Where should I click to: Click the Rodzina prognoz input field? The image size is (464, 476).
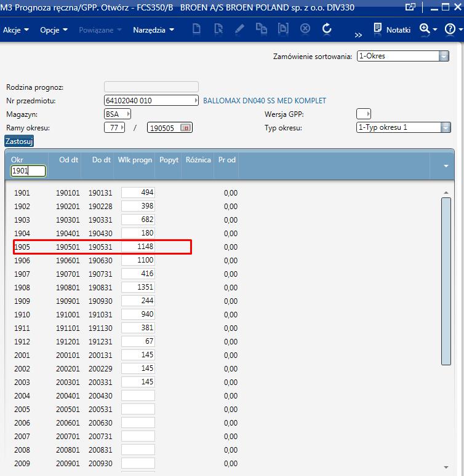point(151,87)
